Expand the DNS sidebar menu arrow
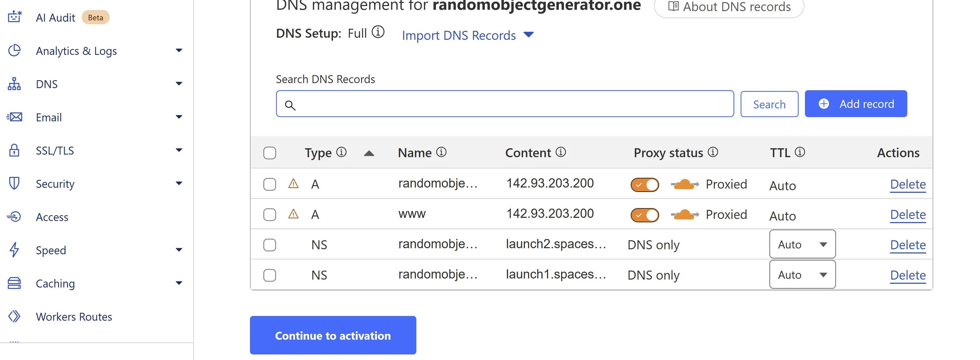The height and width of the screenshot is (360, 980). coord(179,83)
